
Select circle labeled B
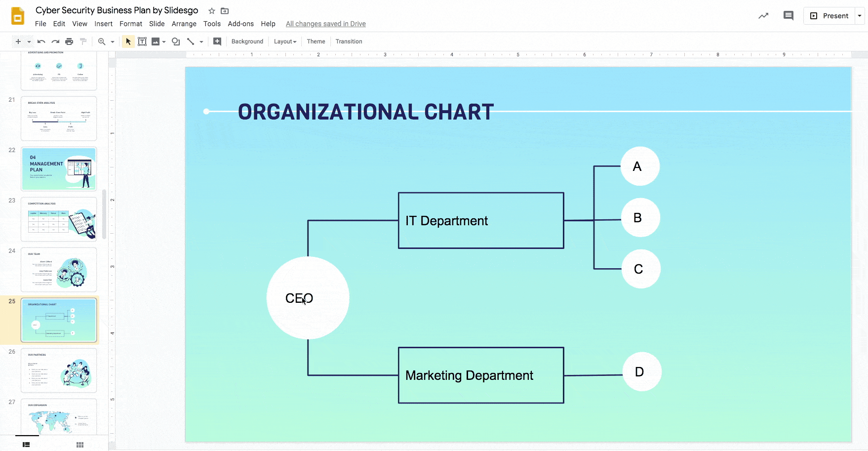(x=640, y=218)
